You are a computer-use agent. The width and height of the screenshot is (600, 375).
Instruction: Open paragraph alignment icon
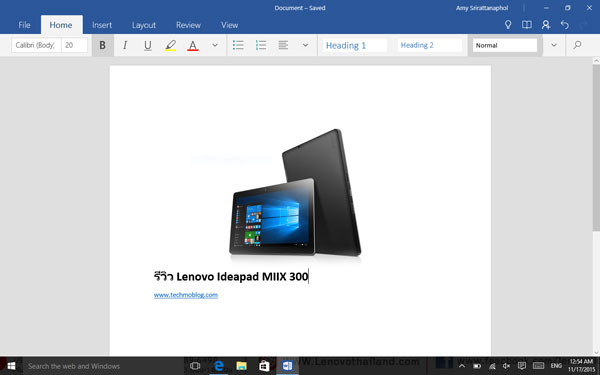tap(283, 45)
